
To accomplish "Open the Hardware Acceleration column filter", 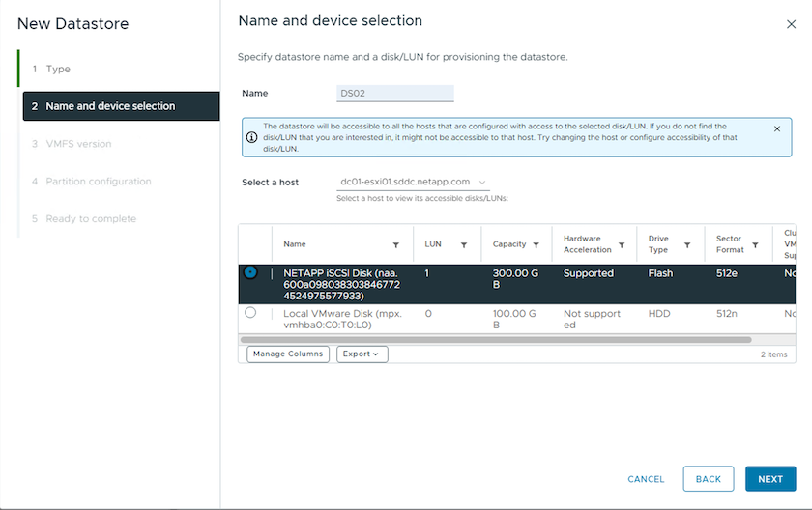I will click(622, 245).
